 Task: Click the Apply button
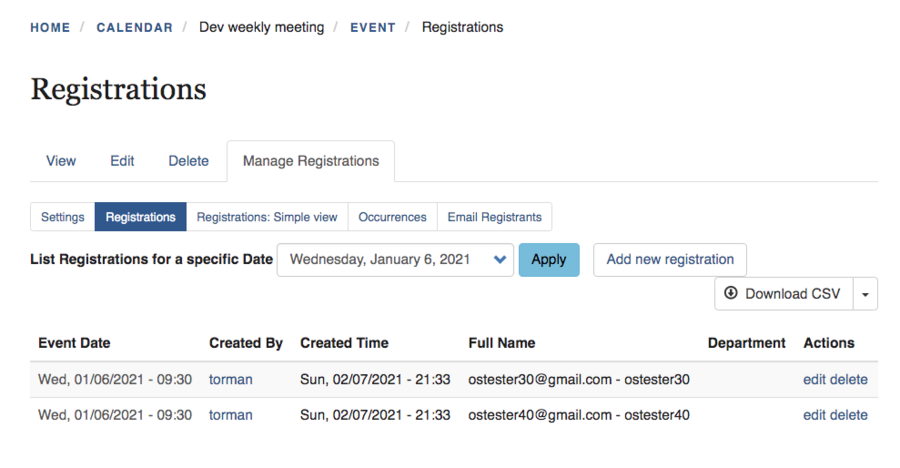point(548,259)
